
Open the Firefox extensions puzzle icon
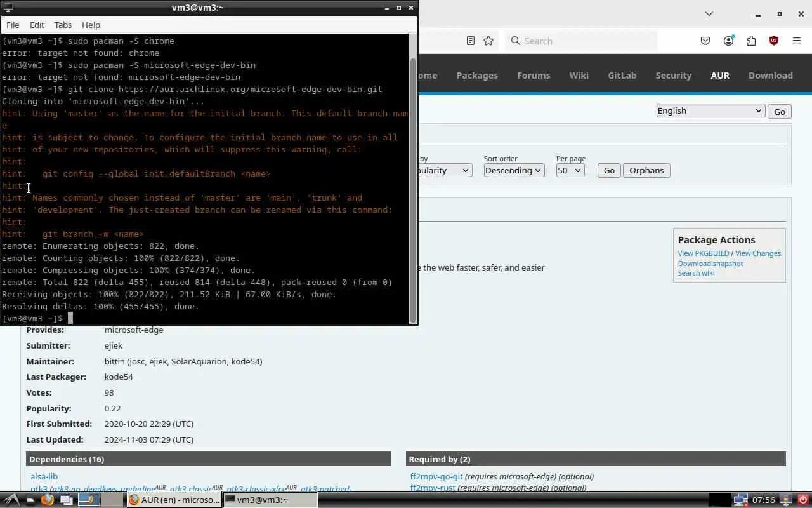point(751,41)
